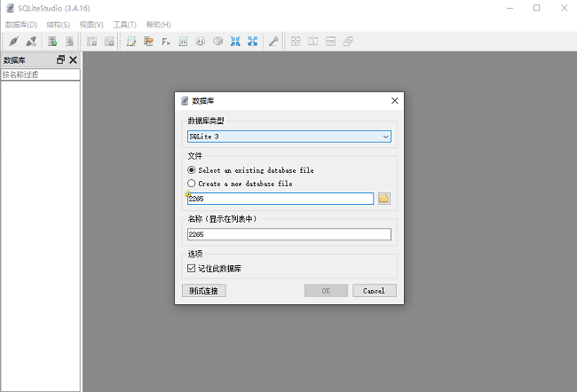Screen dimensions: 577x392
Task: Click the Create table toolbar icon
Action: pyautogui.click(x=91, y=41)
